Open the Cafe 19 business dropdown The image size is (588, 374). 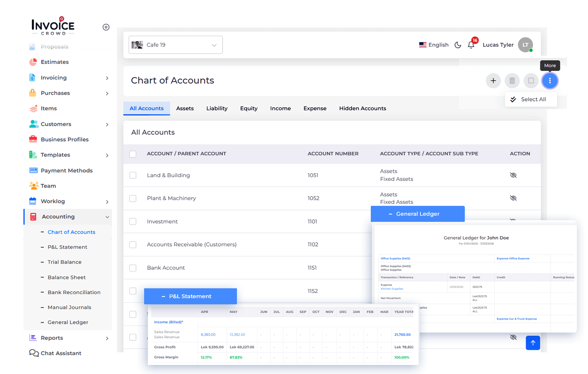(175, 45)
